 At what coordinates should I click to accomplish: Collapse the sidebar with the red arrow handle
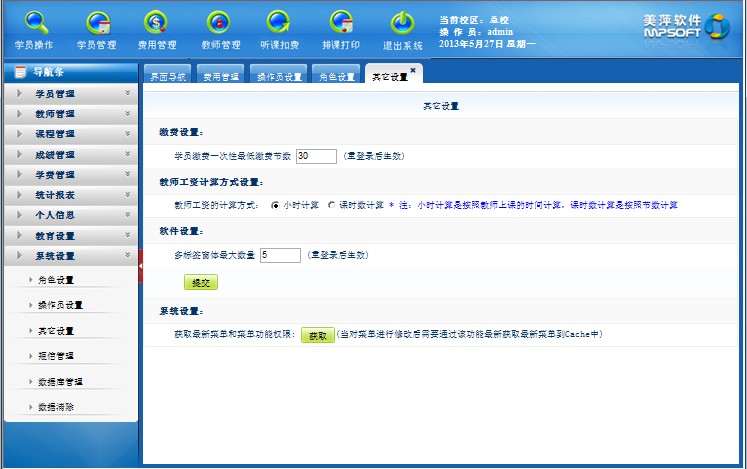141,266
